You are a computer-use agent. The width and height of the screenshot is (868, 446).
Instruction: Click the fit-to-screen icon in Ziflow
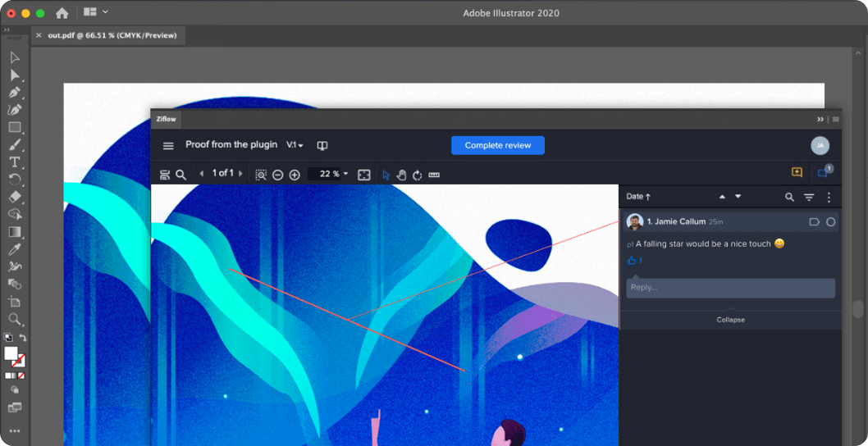[364, 175]
